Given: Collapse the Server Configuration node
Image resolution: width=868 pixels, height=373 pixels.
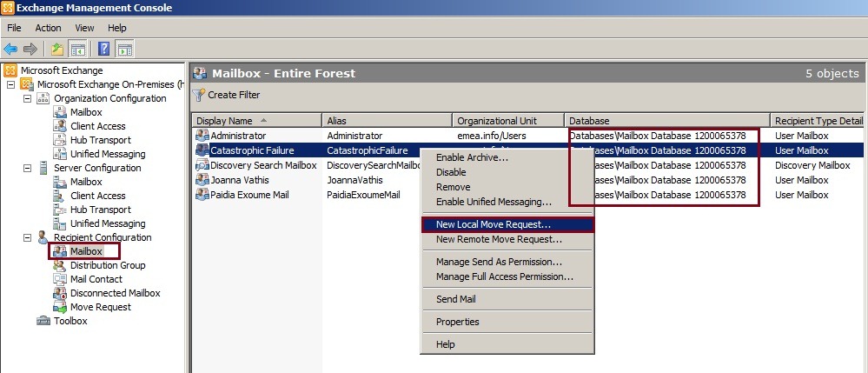Looking at the screenshot, I should [x=27, y=168].
